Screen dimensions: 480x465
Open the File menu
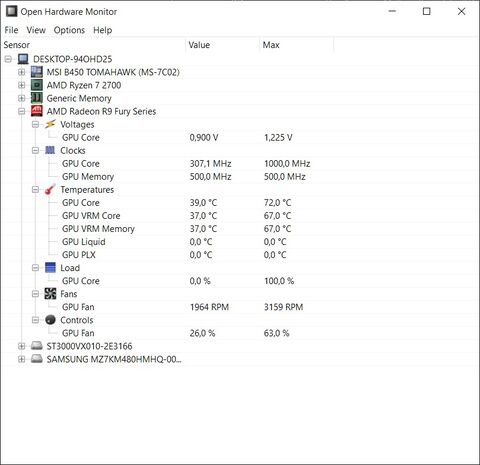(11, 30)
